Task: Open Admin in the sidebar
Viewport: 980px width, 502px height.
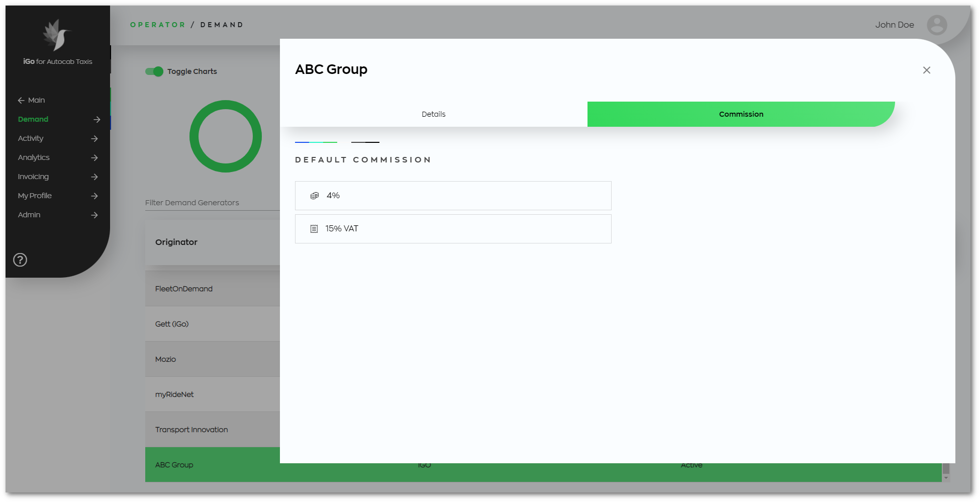Action: 29,215
